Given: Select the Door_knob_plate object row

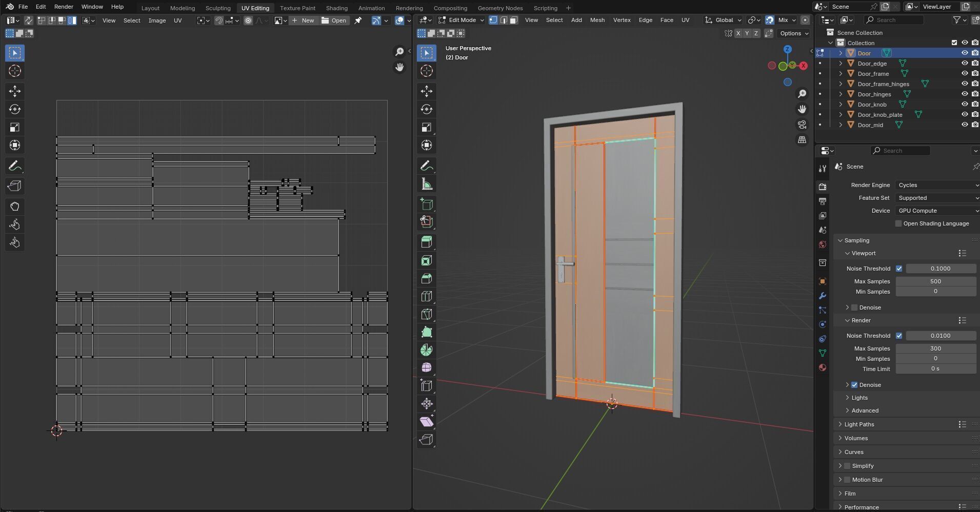Looking at the screenshot, I should click(x=880, y=115).
